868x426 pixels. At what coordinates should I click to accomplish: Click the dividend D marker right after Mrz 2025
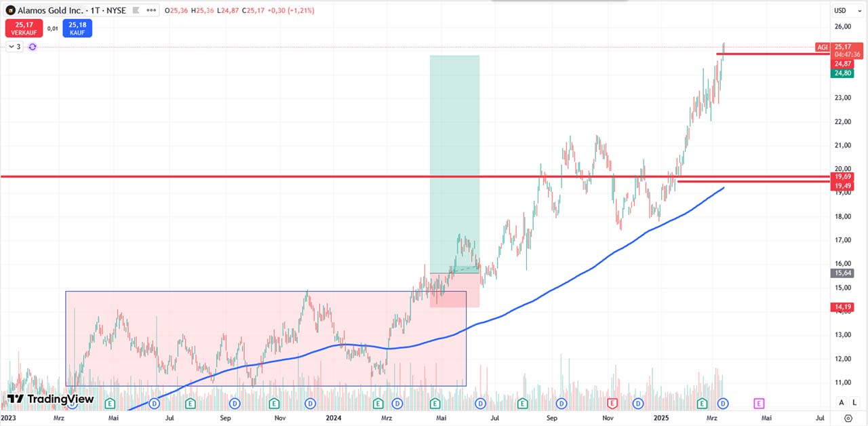coord(723,403)
